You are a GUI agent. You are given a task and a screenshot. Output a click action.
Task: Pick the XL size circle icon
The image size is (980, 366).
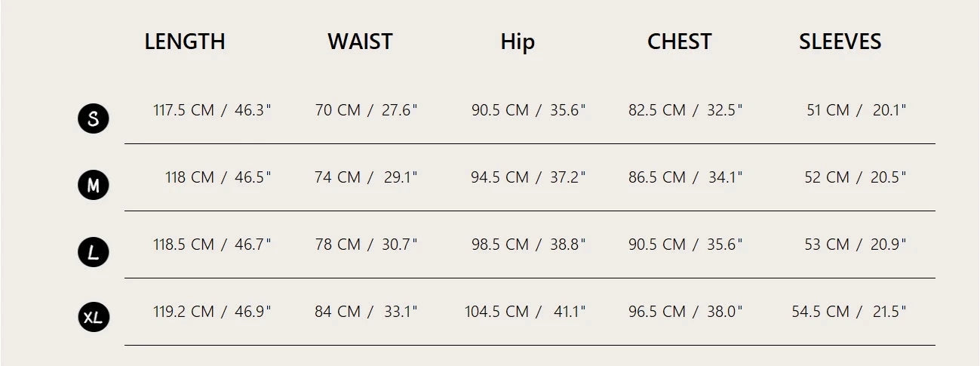(x=94, y=318)
